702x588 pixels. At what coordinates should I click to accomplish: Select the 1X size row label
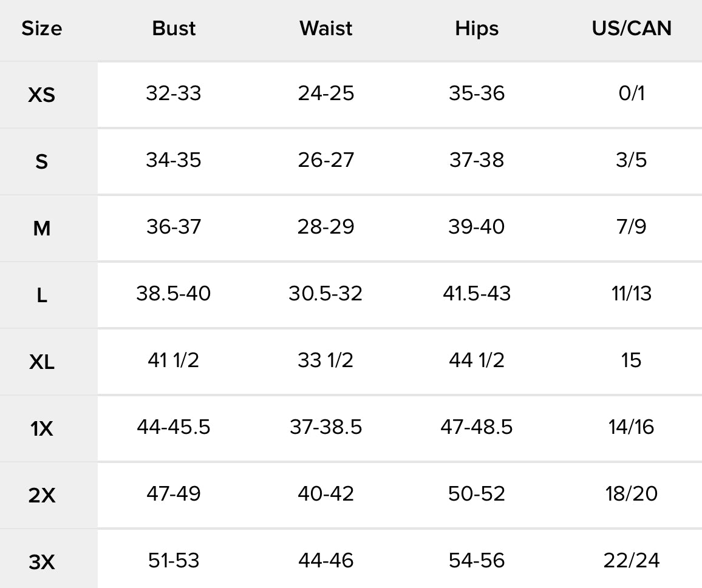41,429
